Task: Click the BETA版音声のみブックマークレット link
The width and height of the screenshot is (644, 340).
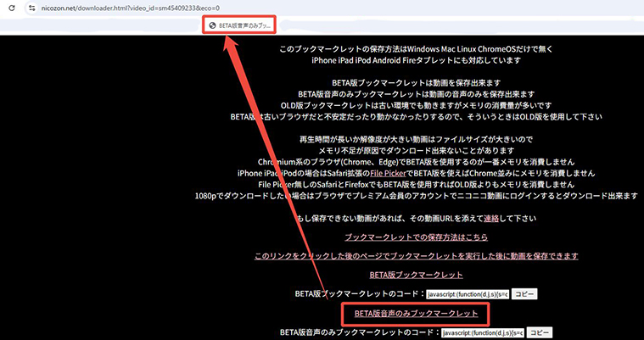Action: [x=416, y=314]
